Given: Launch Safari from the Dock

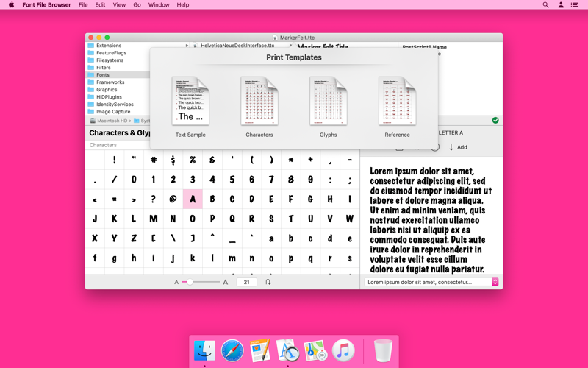Looking at the screenshot, I should point(232,350).
